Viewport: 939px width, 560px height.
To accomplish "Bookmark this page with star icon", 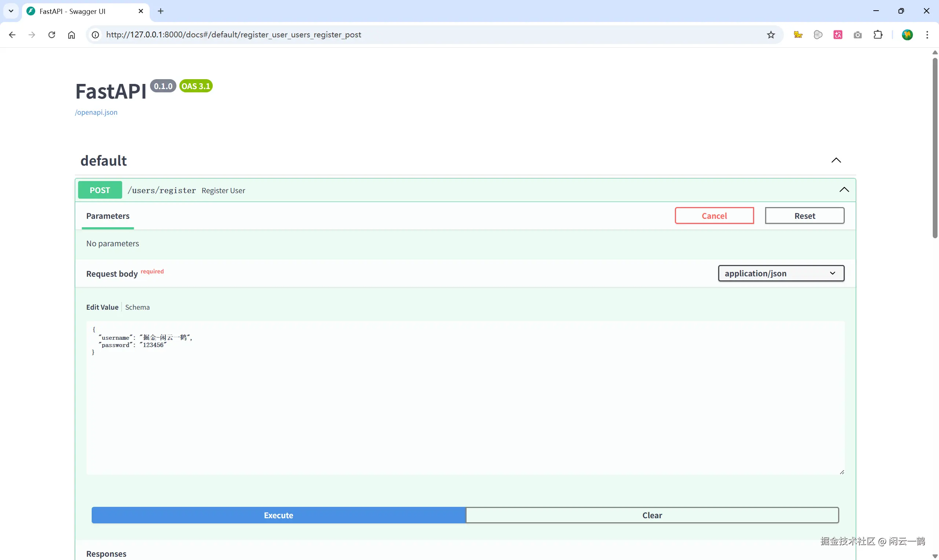I will (771, 35).
